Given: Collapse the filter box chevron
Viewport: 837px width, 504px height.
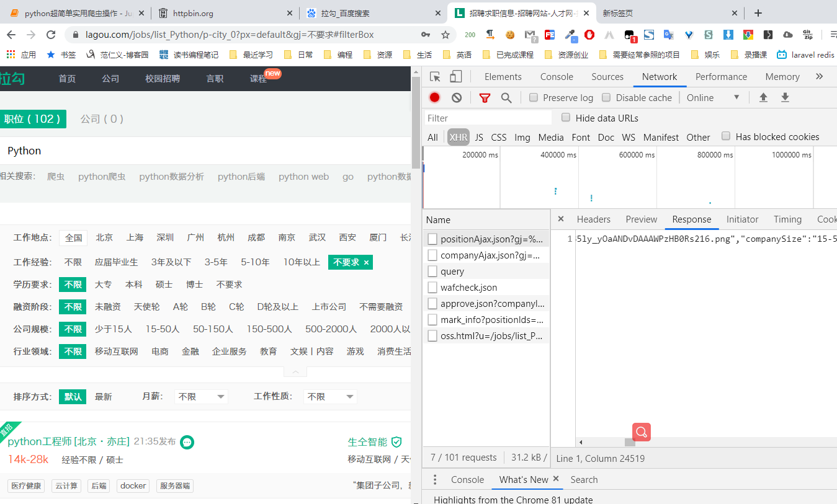Looking at the screenshot, I should 295,372.
